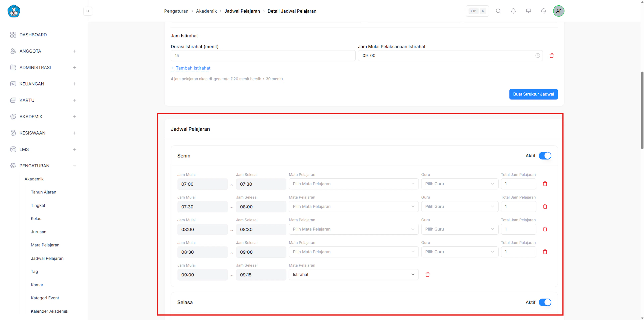Viewport: 644px width, 320px height.
Task: Click Pengaturan breadcrumb link
Action: 176,11
